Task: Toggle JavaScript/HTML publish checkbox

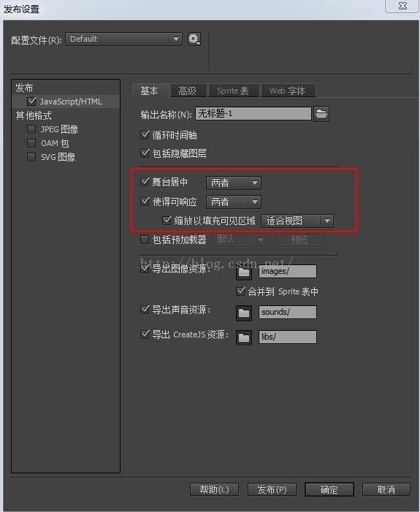Action: click(31, 102)
